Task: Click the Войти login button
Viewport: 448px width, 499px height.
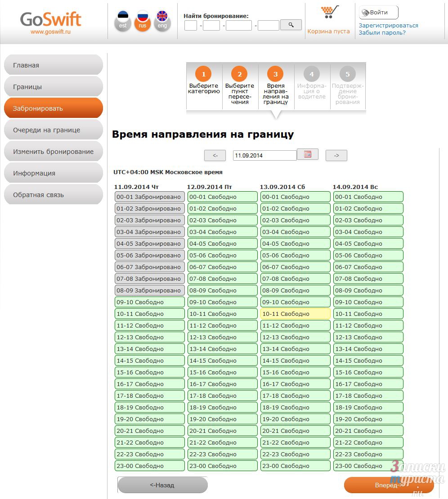Action: (378, 13)
